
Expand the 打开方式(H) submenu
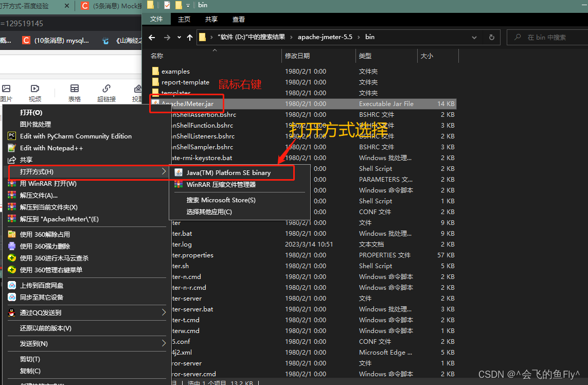[87, 171]
